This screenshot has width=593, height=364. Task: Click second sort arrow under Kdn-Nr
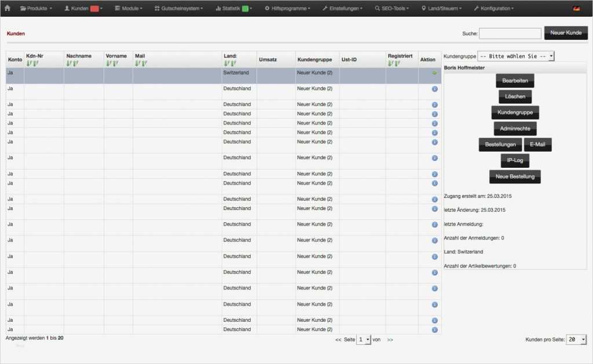pyautogui.click(x=35, y=64)
